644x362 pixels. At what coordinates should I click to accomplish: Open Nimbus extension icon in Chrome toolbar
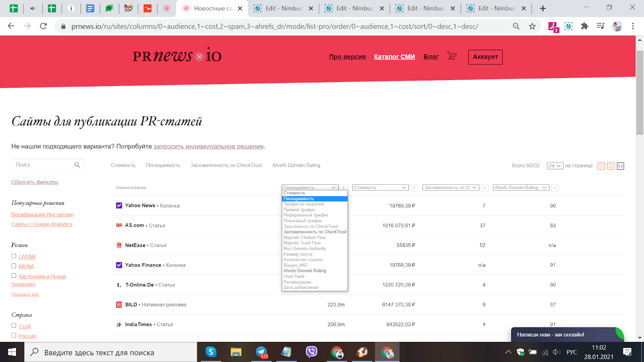[568, 26]
